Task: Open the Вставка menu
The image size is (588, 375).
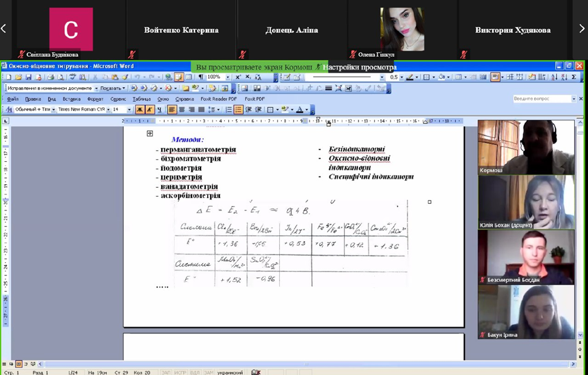Action: click(71, 99)
